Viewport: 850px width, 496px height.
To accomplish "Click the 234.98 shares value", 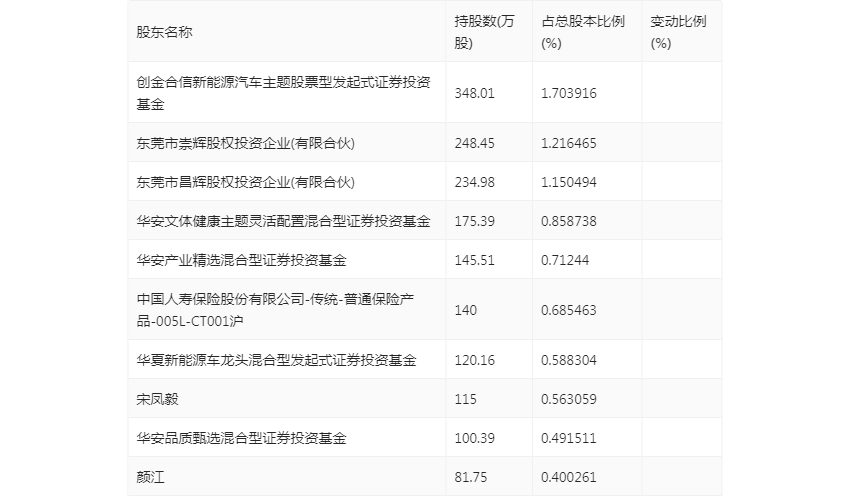I will point(474,182).
